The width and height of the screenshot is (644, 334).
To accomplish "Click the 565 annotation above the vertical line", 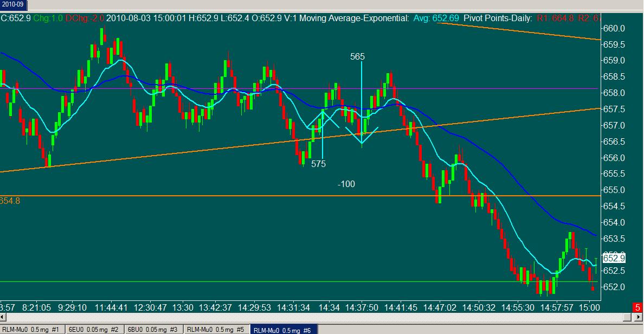I will [357, 57].
